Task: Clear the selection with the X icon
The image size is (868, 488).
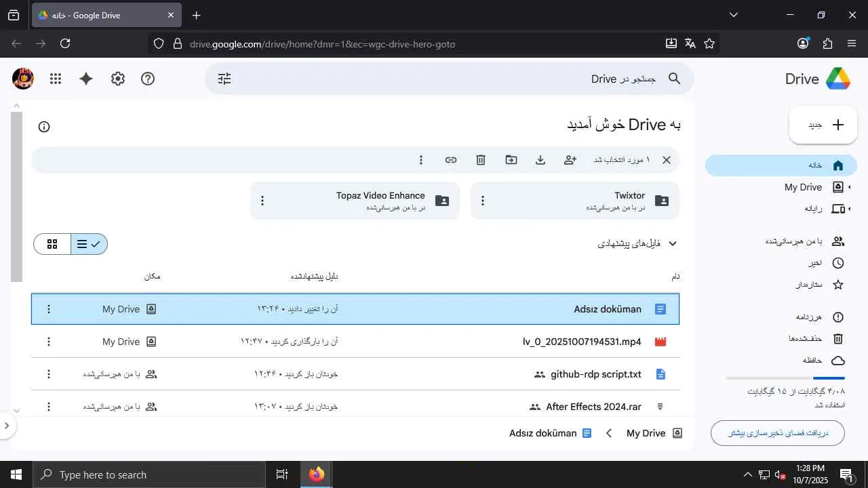Action: (x=667, y=160)
